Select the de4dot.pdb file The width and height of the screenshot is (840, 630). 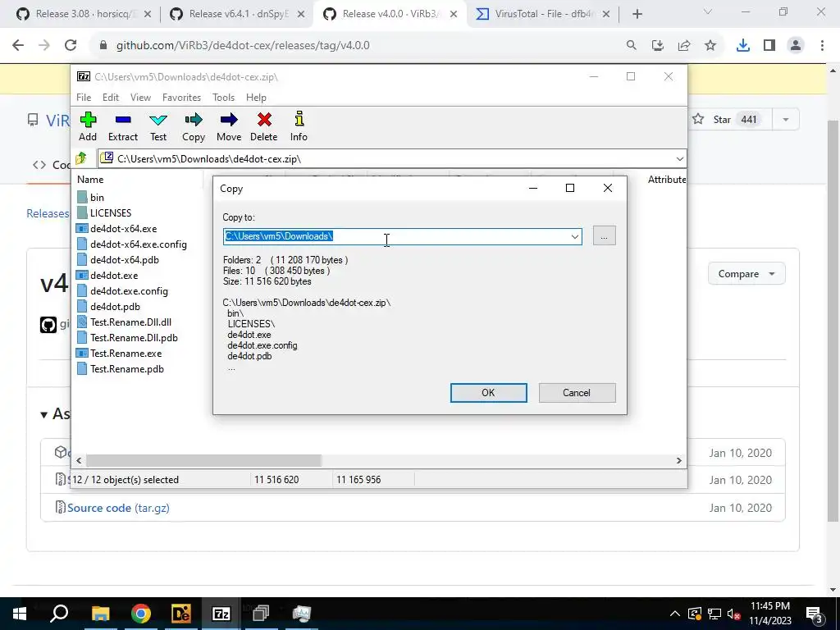point(108,307)
